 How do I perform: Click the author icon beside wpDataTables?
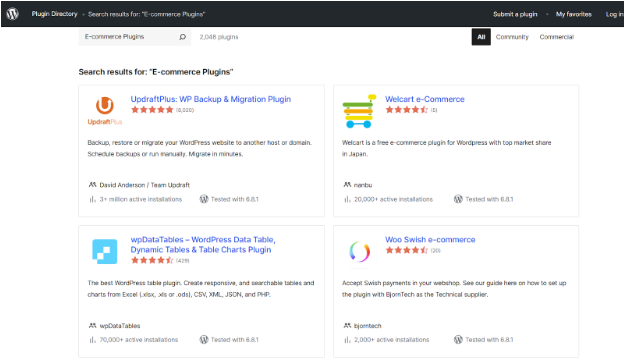pos(92,326)
